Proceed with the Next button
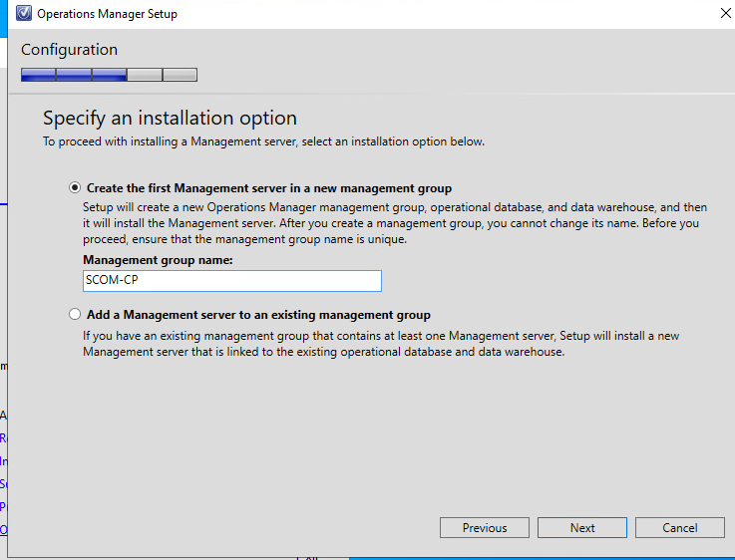This screenshot has width=735, height=560. [582, 528]
